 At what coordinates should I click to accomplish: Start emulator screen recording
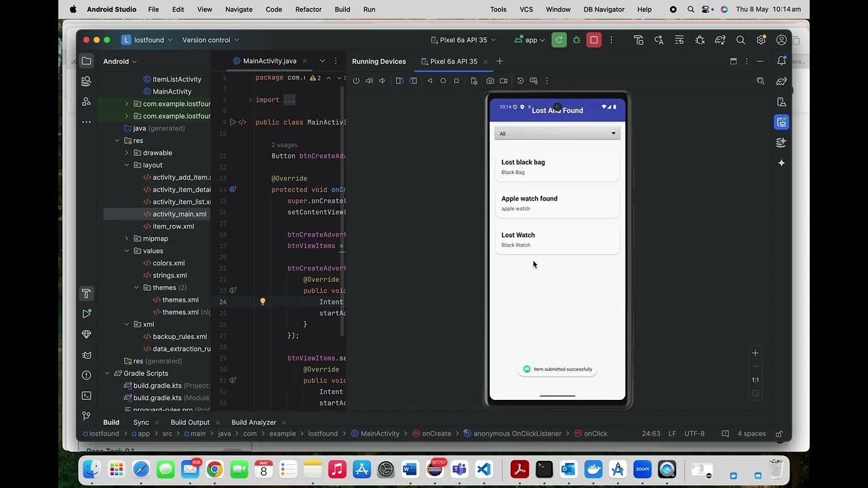click(503, 81)
